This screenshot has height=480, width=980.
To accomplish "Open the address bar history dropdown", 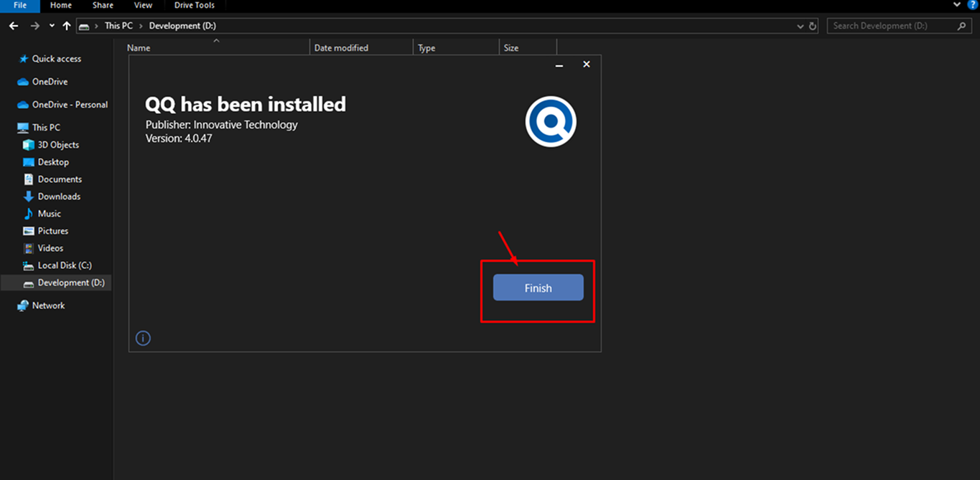I will coord(801,26).
